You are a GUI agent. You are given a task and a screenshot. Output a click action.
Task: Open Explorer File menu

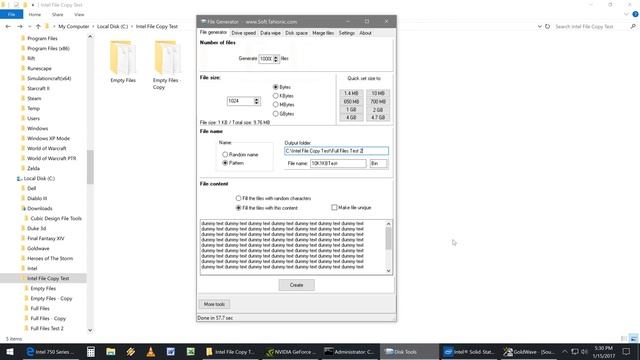[x=11, y=14]
